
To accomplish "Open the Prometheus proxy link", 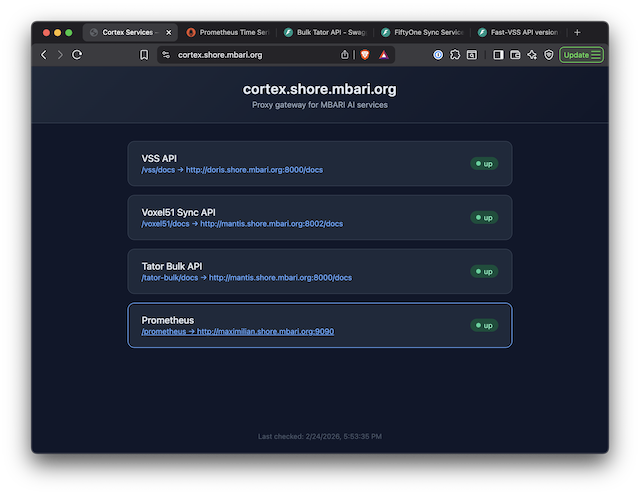I will pos(238,331).
